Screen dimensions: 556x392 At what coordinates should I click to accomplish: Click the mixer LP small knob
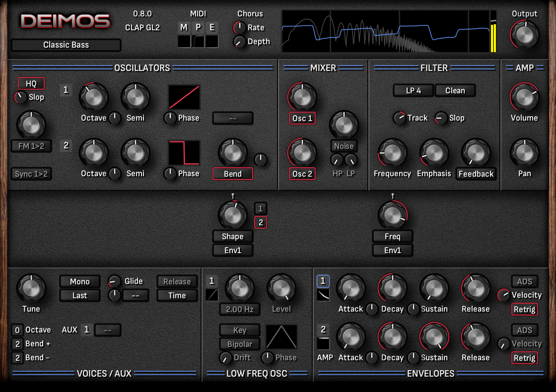click(351, 160)
